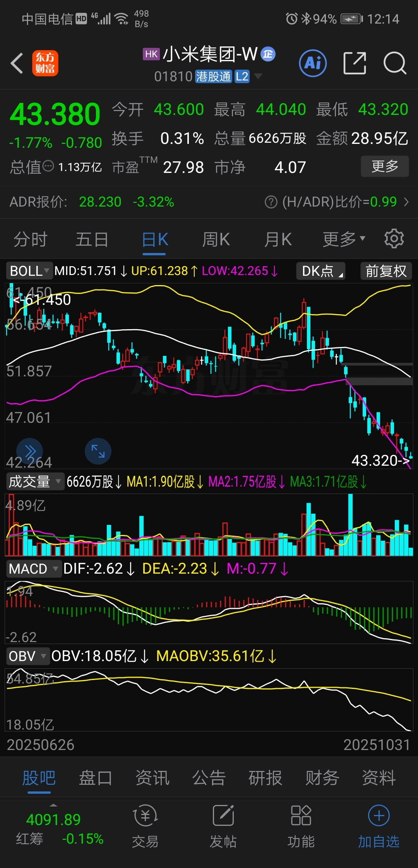Tap the current price 43.380

(x=55, y=114)
